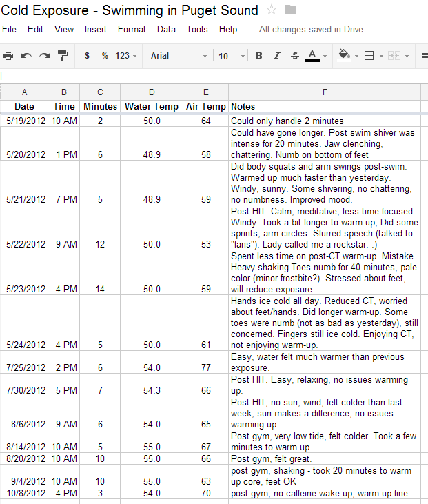Click the spreadsheet title to rename it
The height and width of the screenshot is (504, 428).
pos(130,10)
